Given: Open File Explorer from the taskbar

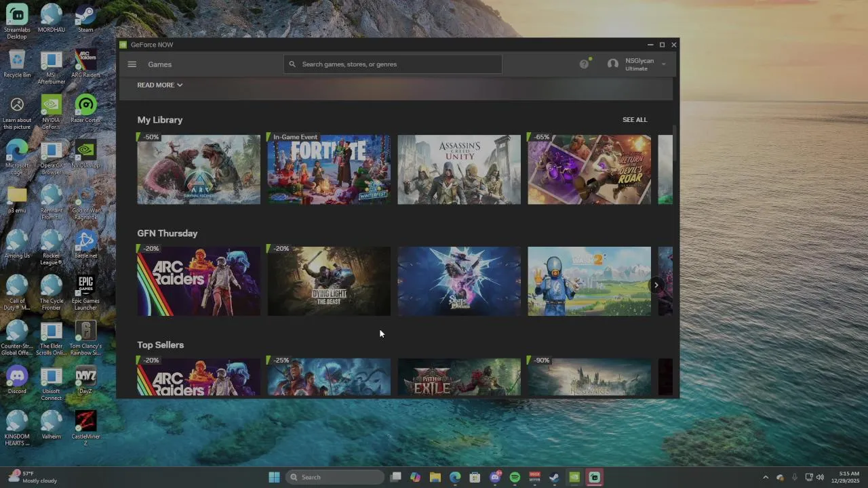Looking at the screenshot, I should (x=435, y=477).
